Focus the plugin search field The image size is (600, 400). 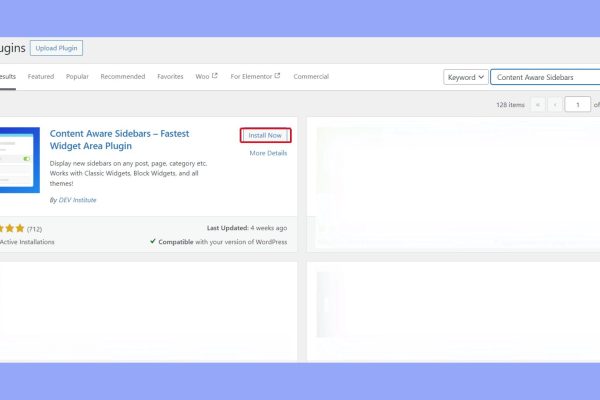click(x=545, y=77)
